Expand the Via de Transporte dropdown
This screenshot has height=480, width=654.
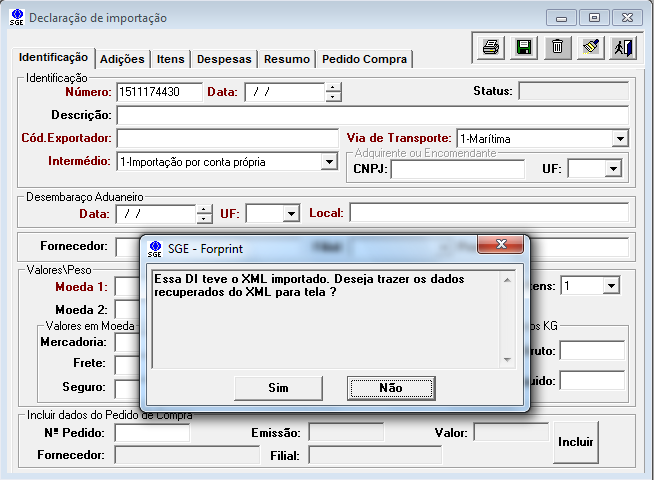620,139
